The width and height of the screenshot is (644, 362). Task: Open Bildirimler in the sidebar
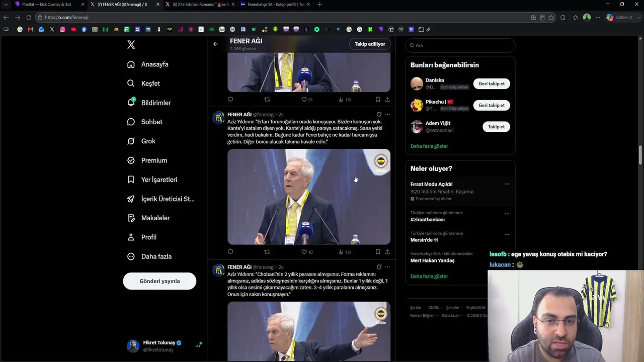tap(149, 103)
